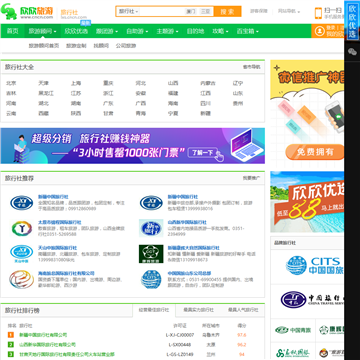Expand 旅游顾问 nav dropdown
Screen dimensions: 360x360
point(42,31)
